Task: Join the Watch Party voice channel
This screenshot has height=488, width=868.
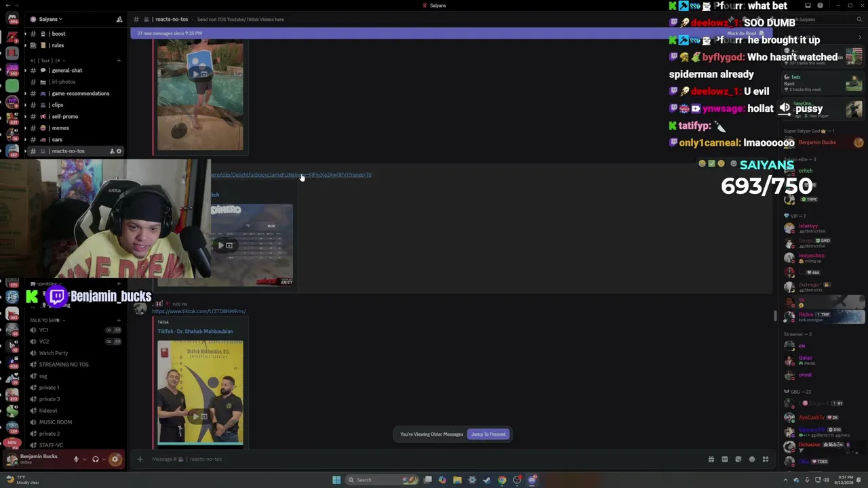Action: point(75,353)
